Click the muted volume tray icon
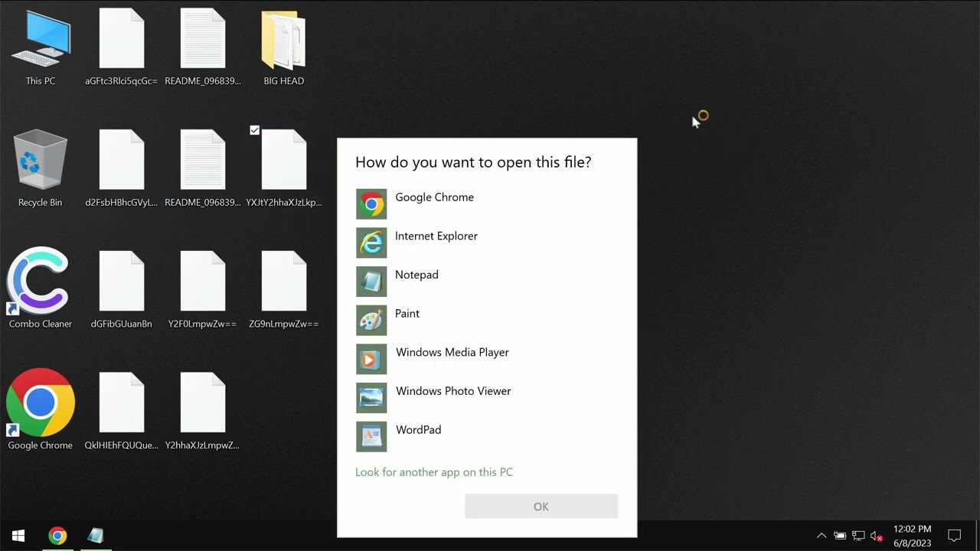Screen dimensions: 980x551 pos(877,536)
